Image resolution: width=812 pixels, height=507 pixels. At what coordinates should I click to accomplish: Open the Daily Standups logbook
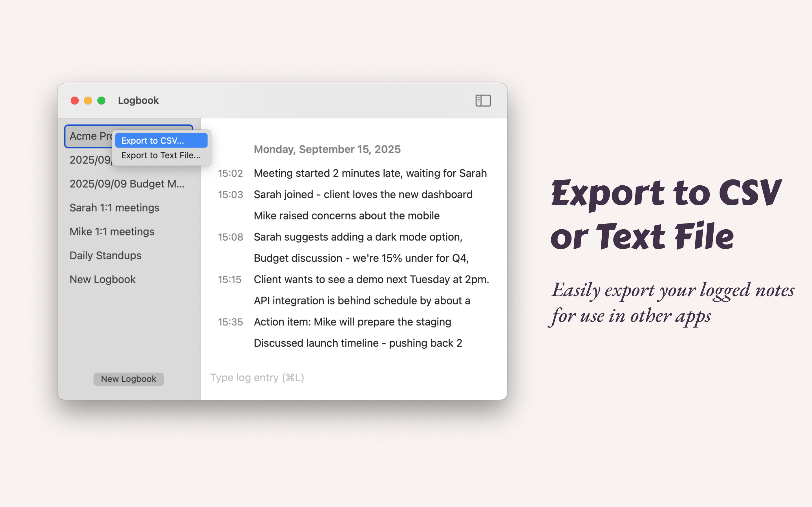[105, 255]
